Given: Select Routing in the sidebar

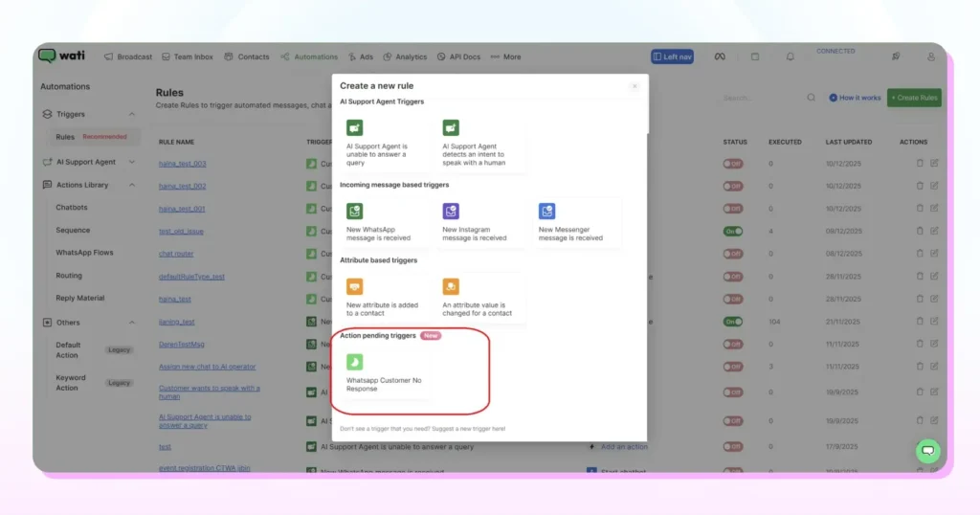Looking at the screenshot, I should (x=69, y=276).
